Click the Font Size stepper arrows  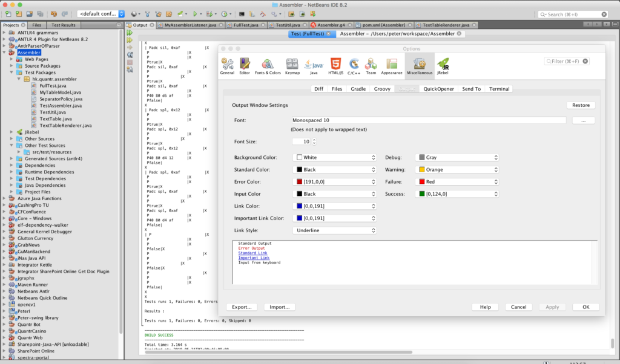314,141
